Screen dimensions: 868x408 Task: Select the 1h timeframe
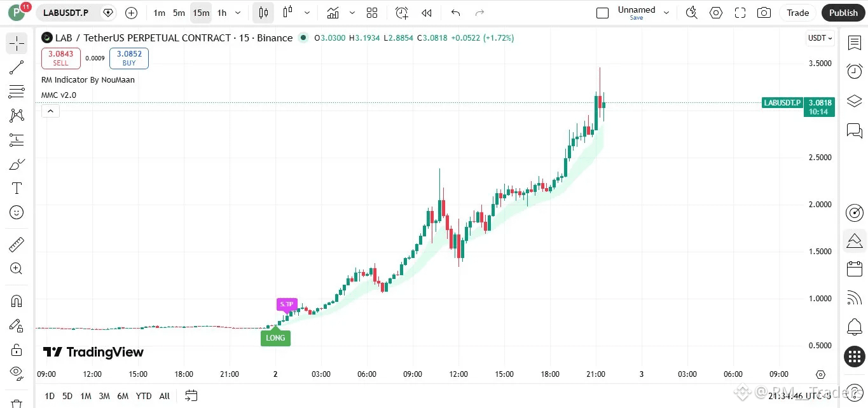(x=221, y=13)
